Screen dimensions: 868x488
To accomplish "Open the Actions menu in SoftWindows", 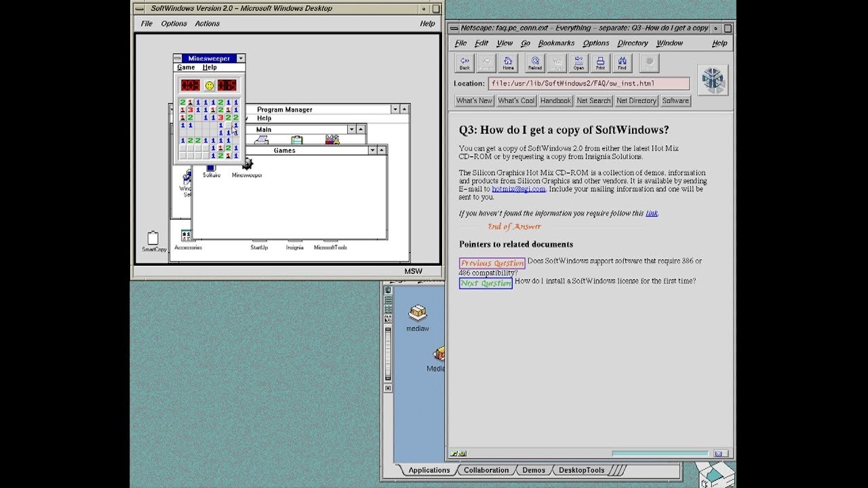I will pyautogui.click(x=207, y=24).
